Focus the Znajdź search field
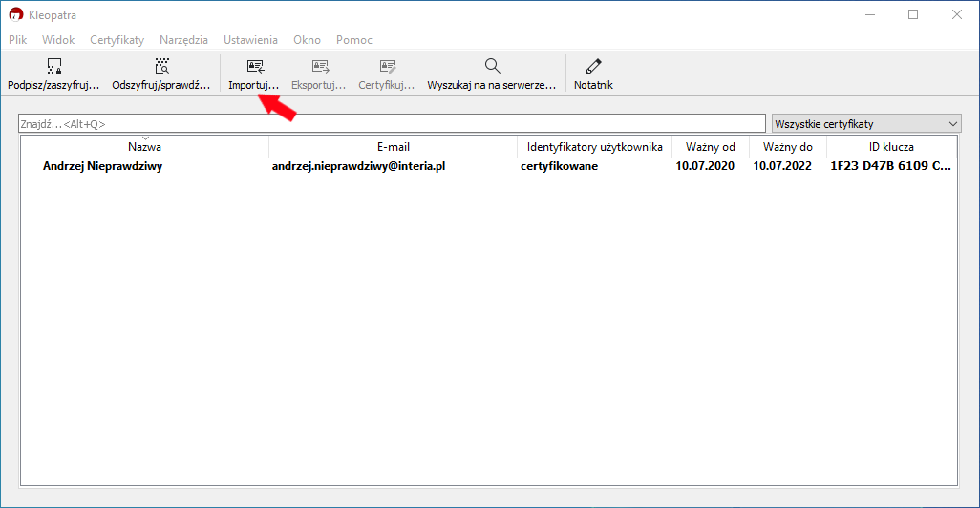Viewport: 980px width, 508px height. click(x=392, y=124)
